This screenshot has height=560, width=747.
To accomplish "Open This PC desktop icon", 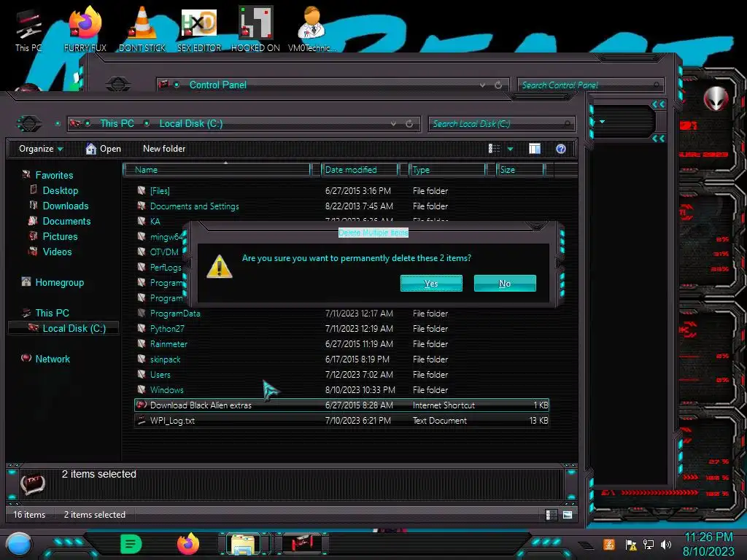I will [x=28, y=31].
